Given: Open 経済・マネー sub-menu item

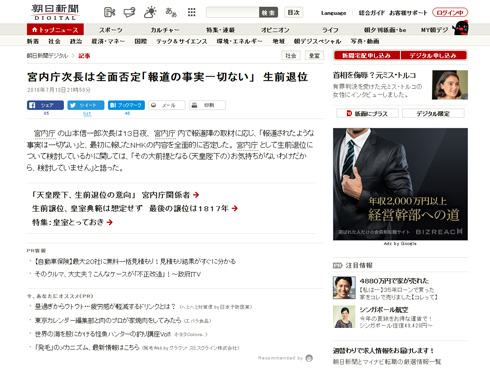Looking at the screenshot, I should (x=108, y=41).
